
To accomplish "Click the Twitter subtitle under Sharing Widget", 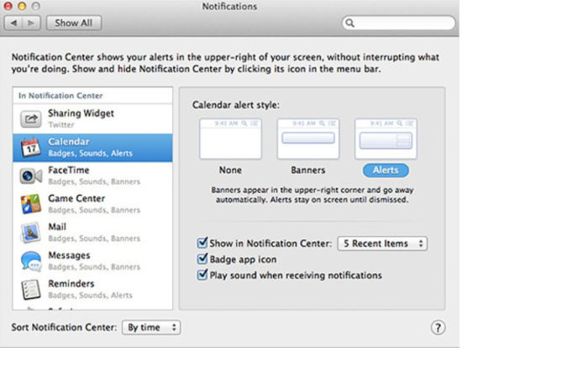I will 61,125.
